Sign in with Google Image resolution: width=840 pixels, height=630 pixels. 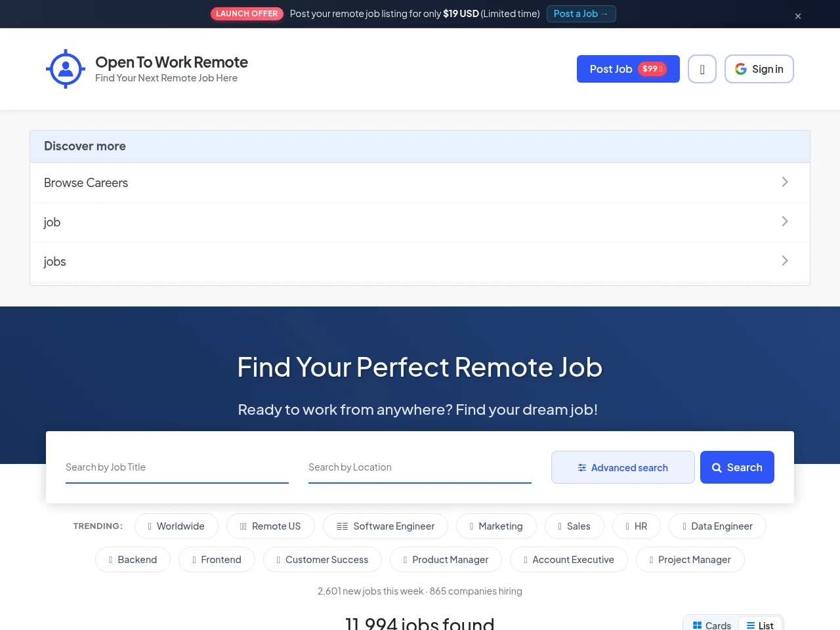coord(759,69)
